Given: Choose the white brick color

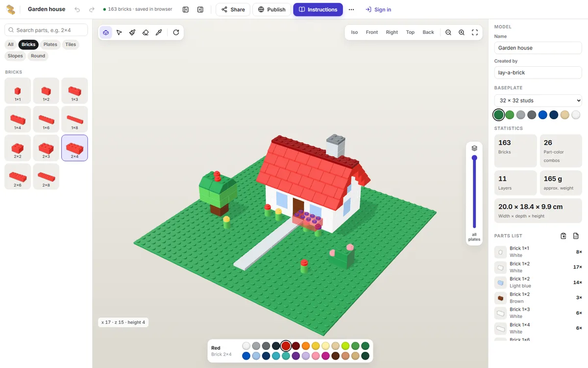Looking at the screenshot, I should coord(246,346).
